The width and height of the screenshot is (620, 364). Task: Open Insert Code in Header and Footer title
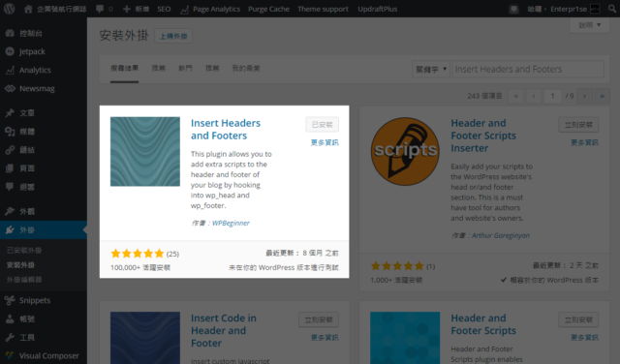(x=224, y=330)
